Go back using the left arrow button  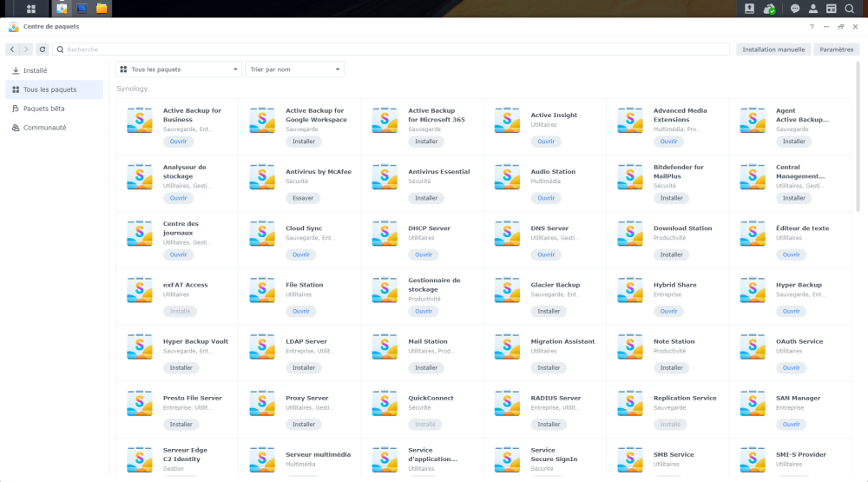point(12,50)
